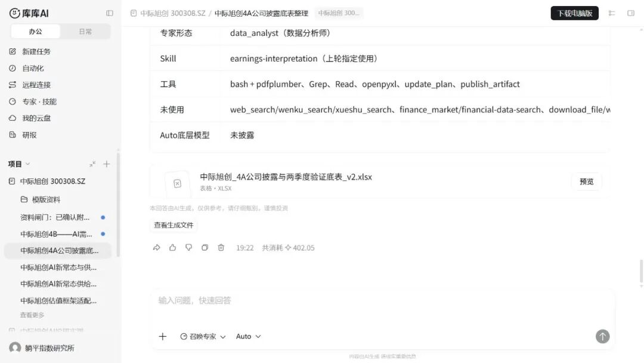Open the 召唤专家 dropdown
The height and width of the screenshot is (363, 644).
coord(203,336)
